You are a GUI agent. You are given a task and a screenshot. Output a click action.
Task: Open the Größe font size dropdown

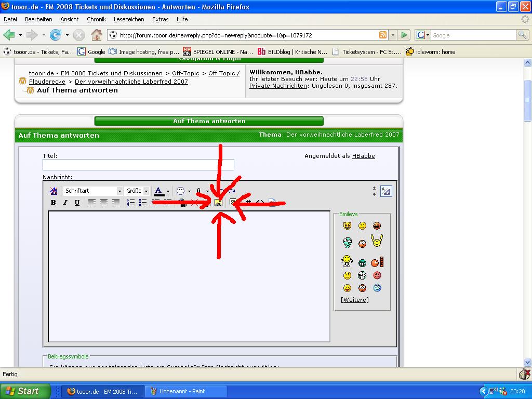(x=146, y=191)
